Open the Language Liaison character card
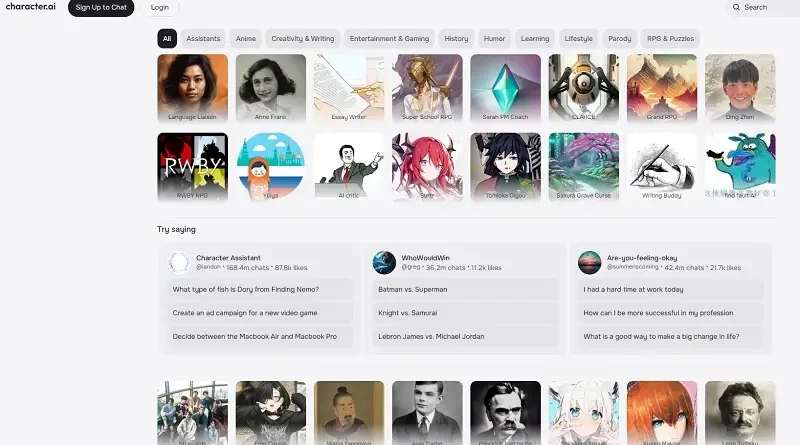Viewport: 800px width, 445px height. [x=192, y=88]
